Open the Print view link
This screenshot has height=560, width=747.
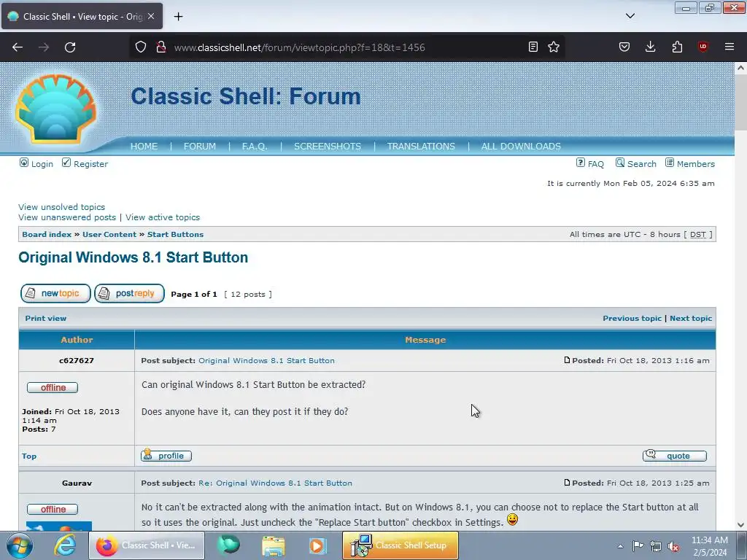pos(46,318)
